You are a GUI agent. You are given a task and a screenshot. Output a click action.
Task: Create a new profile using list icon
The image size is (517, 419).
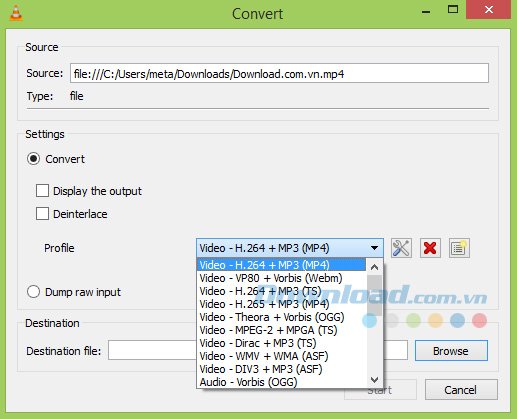[459, 248]
